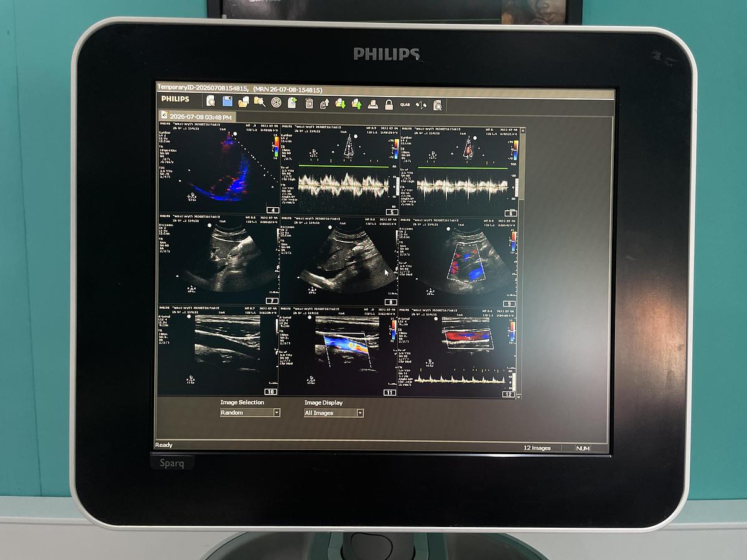Screen dimensions: 747x560
Task: Click the patient search icon in toolbar
Action: pyautogui.click(x=210, y=101)
